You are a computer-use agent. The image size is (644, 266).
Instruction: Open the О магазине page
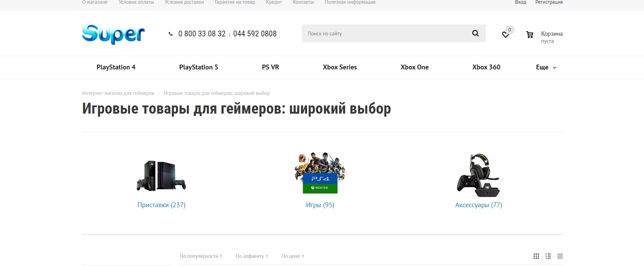pos(95,2)
